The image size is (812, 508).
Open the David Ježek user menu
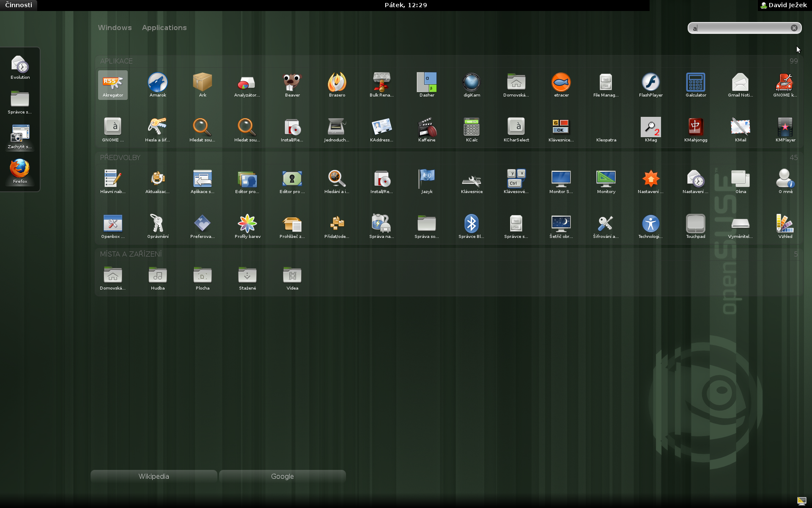point(784,5)
